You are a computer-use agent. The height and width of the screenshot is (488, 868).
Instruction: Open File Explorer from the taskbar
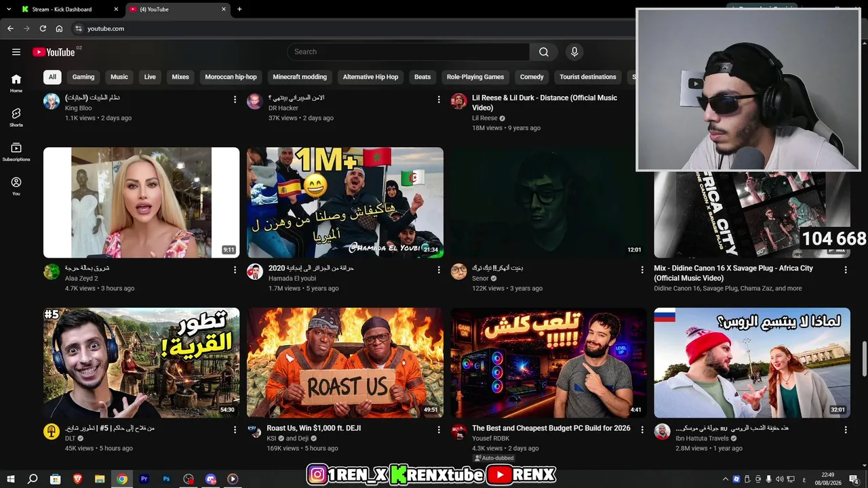pos(100,479)
